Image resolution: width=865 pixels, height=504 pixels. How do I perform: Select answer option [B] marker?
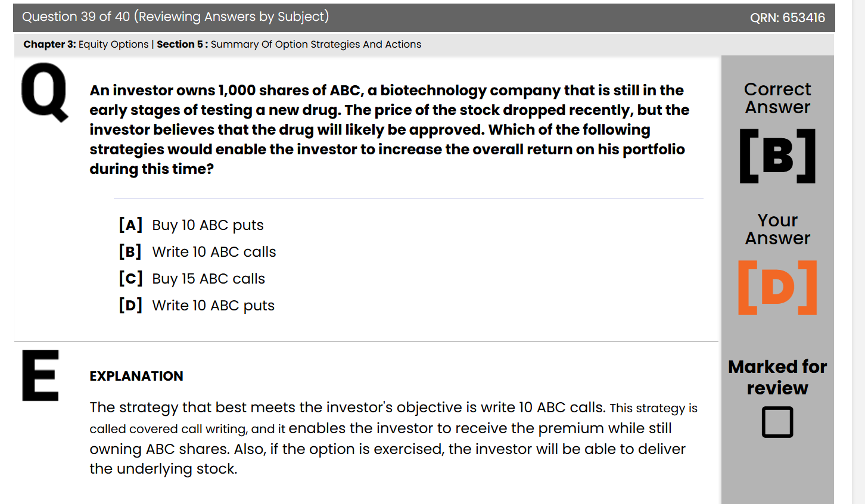coord(130,251)
